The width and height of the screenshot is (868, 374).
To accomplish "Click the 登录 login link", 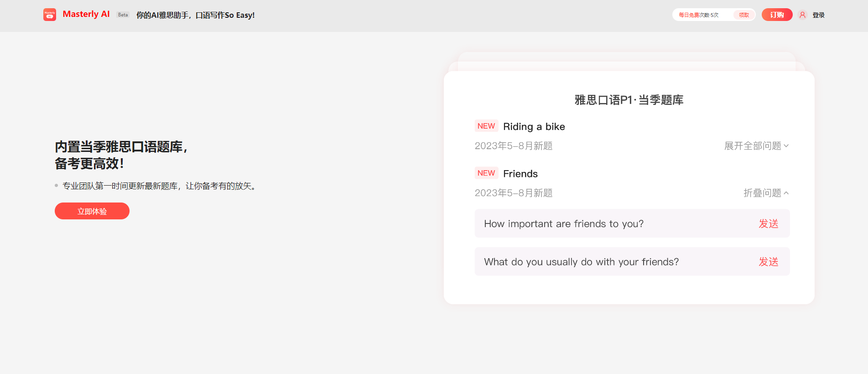I will tap(818, 15).
